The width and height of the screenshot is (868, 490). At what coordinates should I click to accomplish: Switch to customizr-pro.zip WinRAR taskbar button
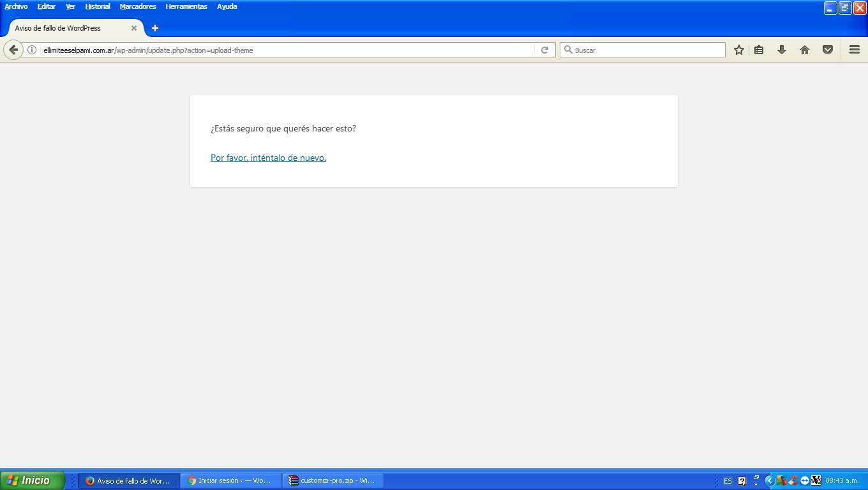click(333, 480)
